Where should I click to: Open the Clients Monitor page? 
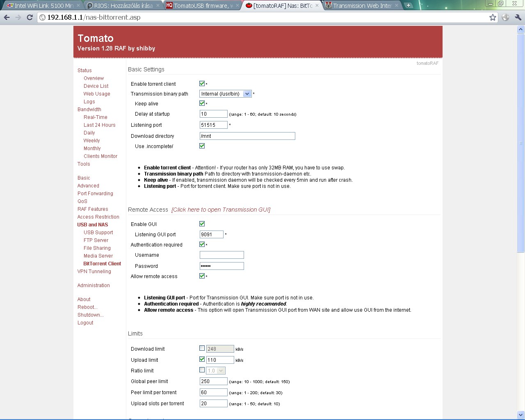[100, 156]
